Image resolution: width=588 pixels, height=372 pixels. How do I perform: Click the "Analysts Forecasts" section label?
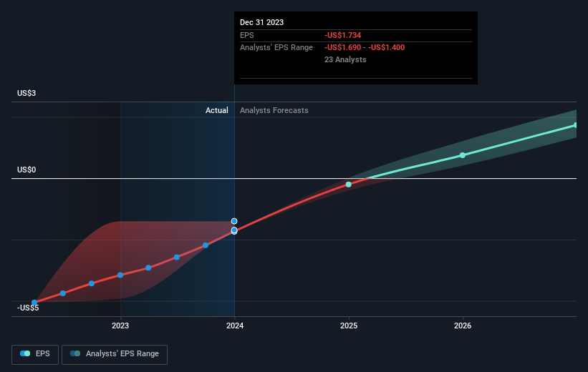[274, 110]
